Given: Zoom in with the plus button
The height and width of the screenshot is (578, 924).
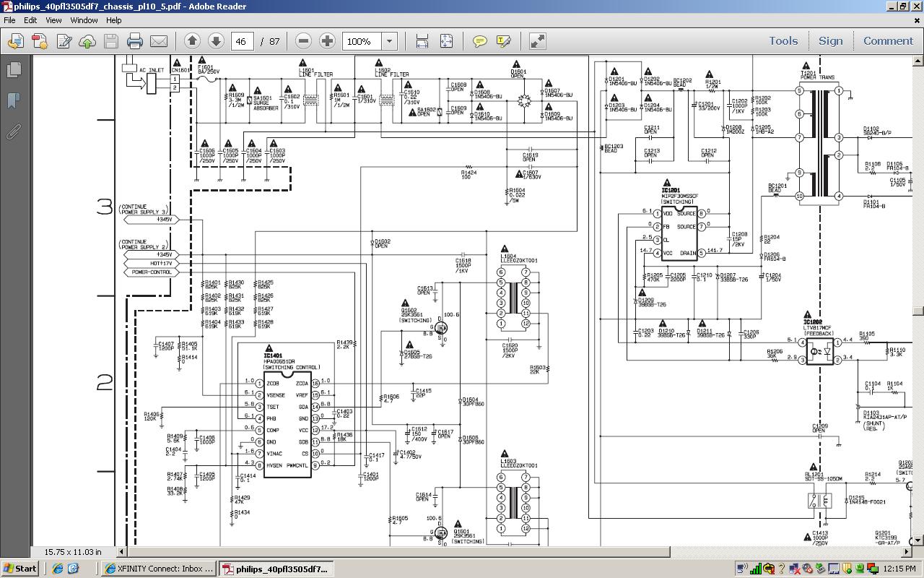Looking at the screenshot, I should [327, 41].
